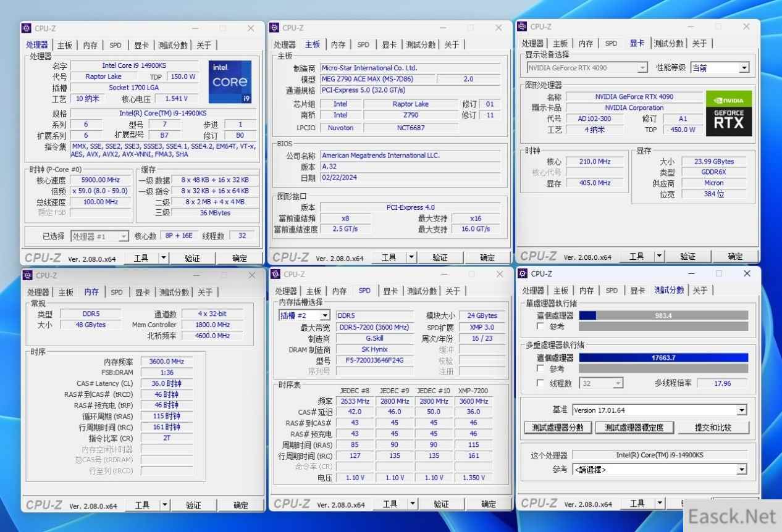
Task: Click the core voltage value 1.541 V
Action: [x=176, y=98]
